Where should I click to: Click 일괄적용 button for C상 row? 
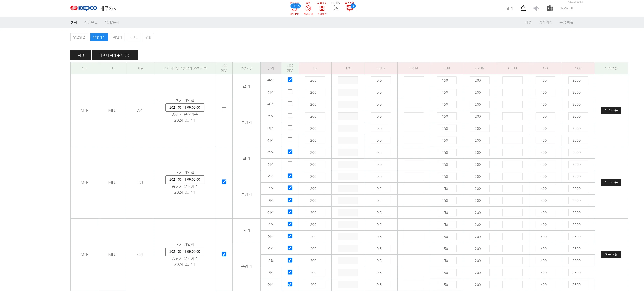(x=611, y=254)
